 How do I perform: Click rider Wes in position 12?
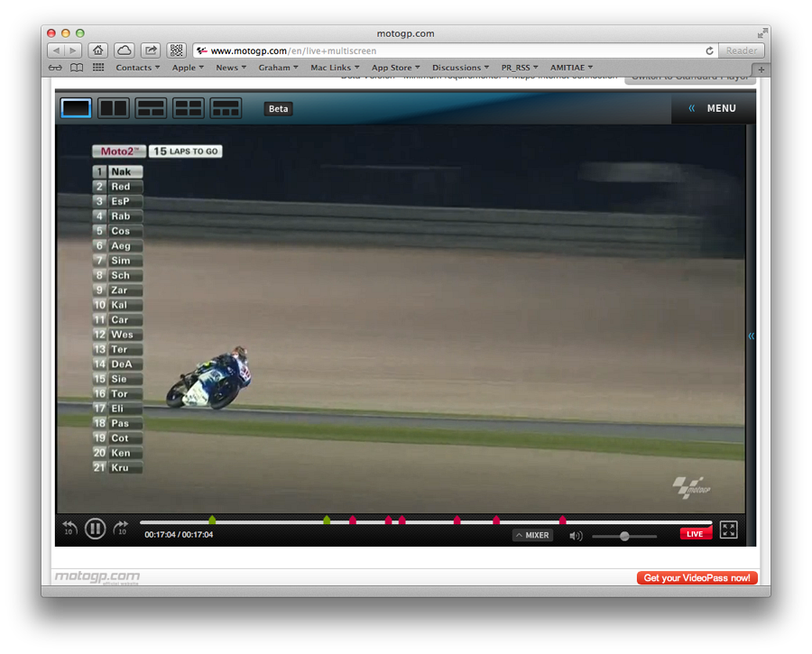click(117, 335)
